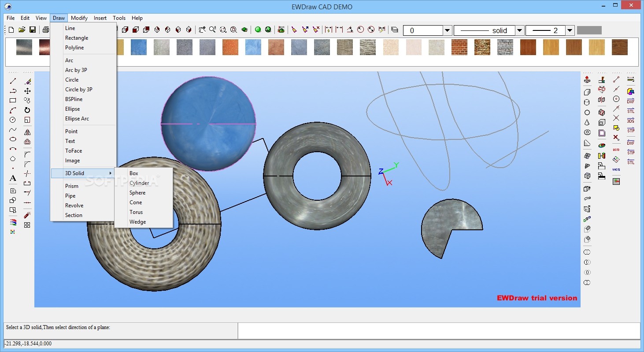Click the 3DS export icon
The image size is (644, 352).
631,120
